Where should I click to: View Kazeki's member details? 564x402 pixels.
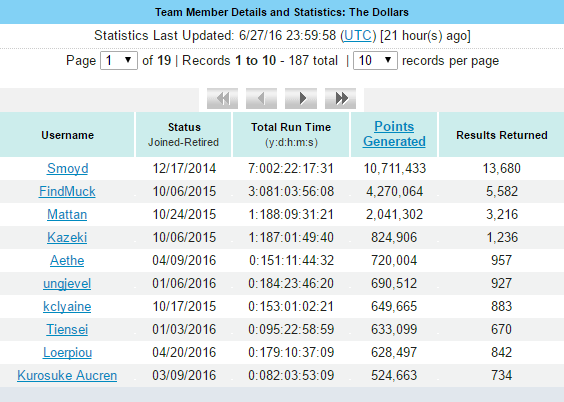pyautogui.click(x=67, y=237)
